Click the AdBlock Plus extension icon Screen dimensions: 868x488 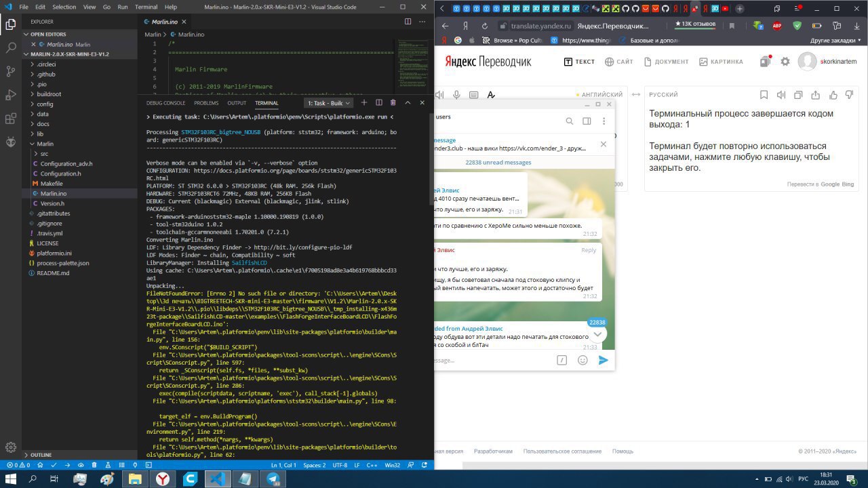[777, 26]
